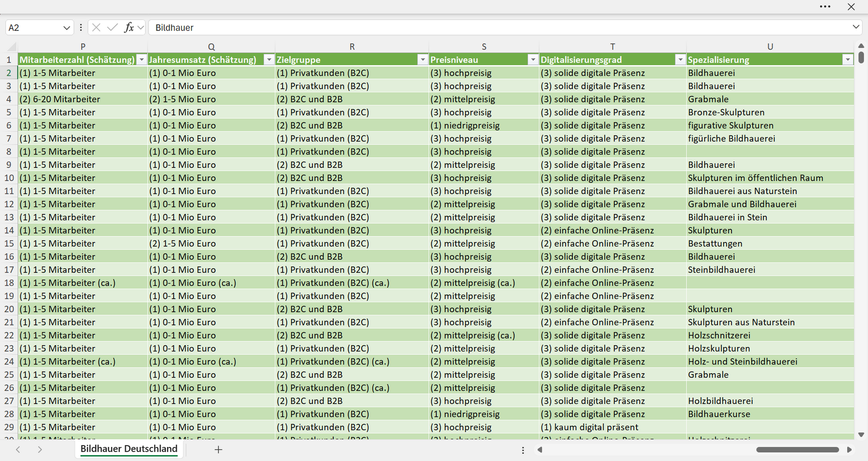Click the Holzbildhauerei cell
This screenshot has height=461, width=868.
[x=770, y=401]
